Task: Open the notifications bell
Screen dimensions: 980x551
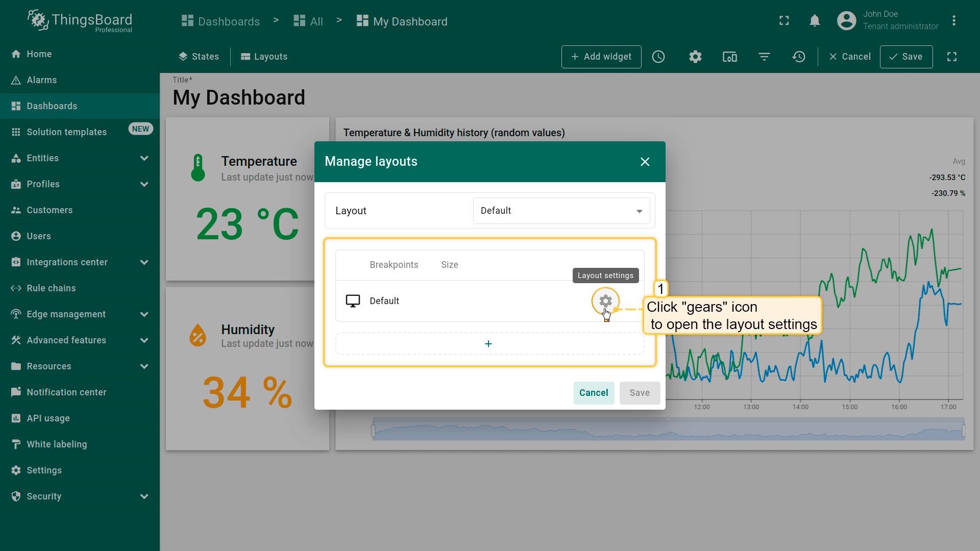Action: click(x=815, y=20)
